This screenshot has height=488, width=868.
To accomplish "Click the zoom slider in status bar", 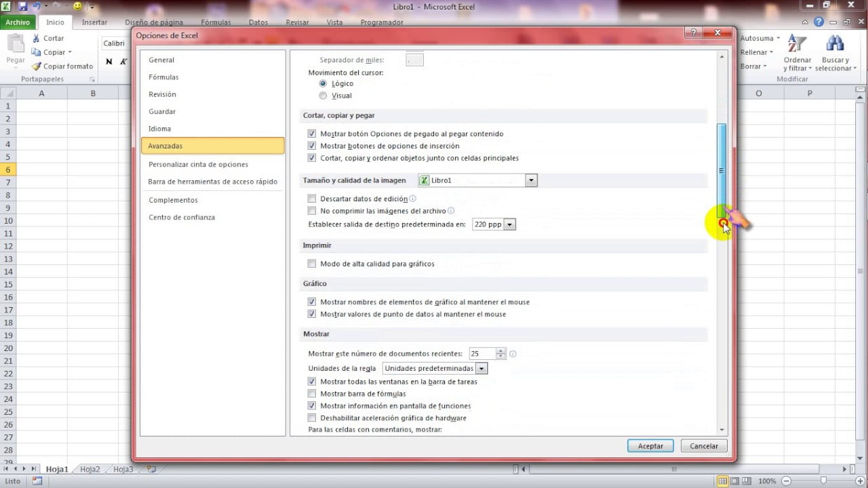I will [822, 481].
